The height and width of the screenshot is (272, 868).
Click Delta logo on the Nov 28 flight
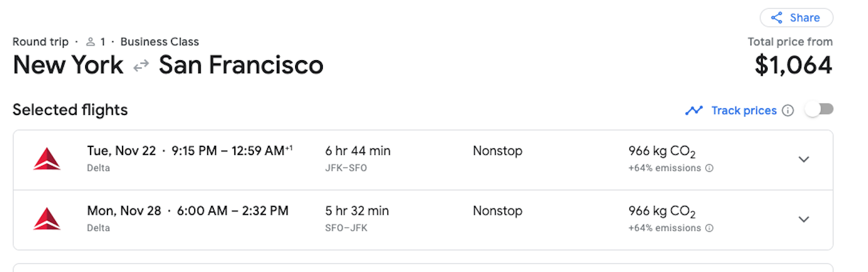click(x=47, y=219)
